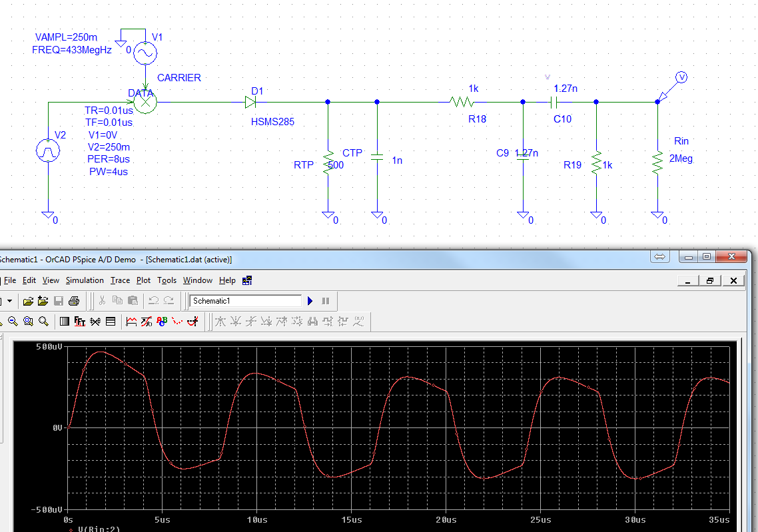Select the C10 capacitor label
The height and width of the screenshot is (532, 758).
coord(562,119)
